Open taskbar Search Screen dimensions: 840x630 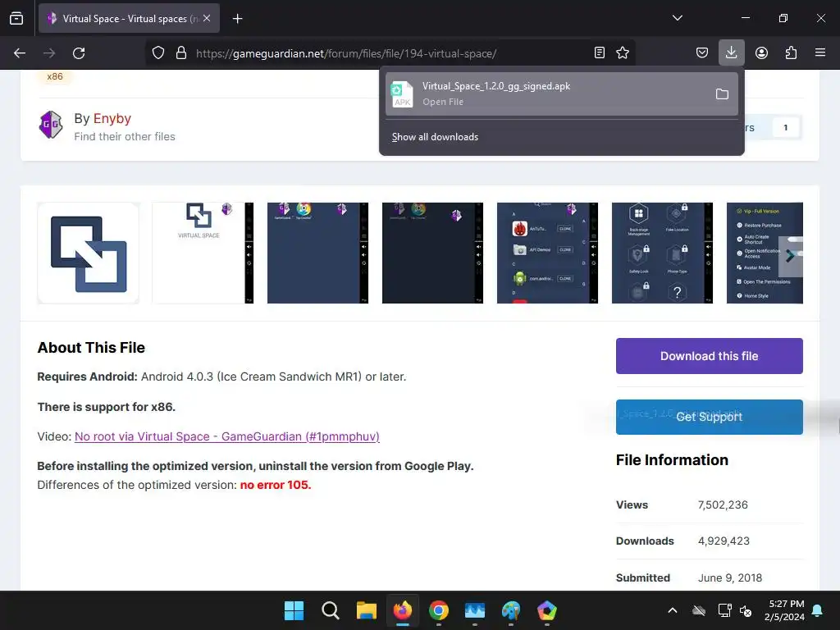(330, 610)
